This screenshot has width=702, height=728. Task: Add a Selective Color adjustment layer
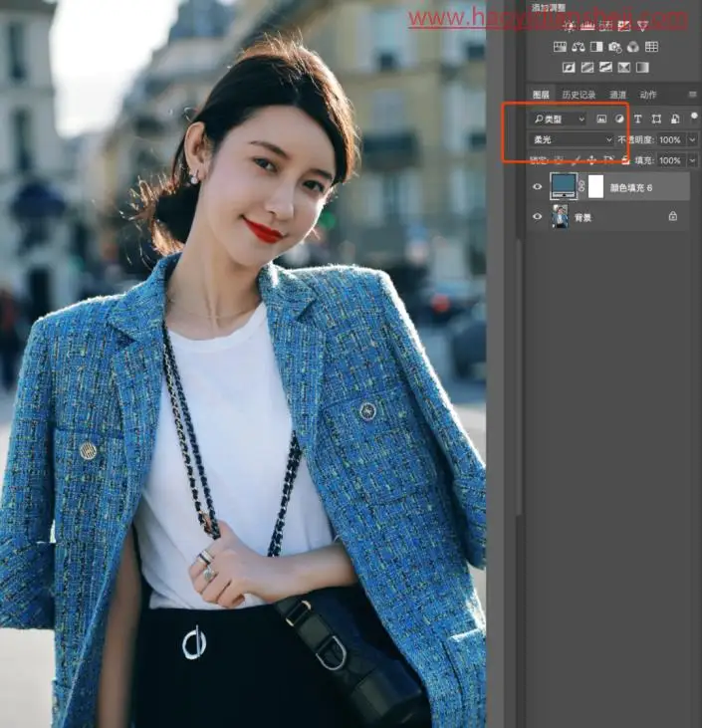pyautogui.click(x=624, y=68)
